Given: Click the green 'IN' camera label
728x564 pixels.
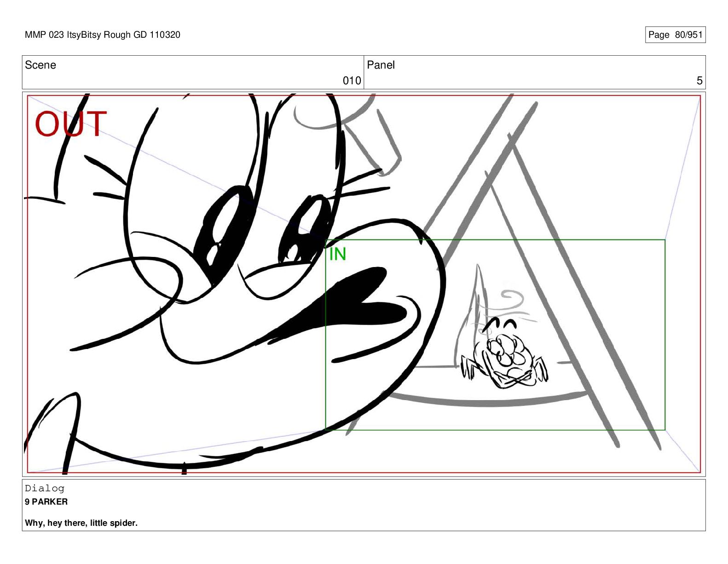Looking at the screenshot, I should tap(337, 254).
